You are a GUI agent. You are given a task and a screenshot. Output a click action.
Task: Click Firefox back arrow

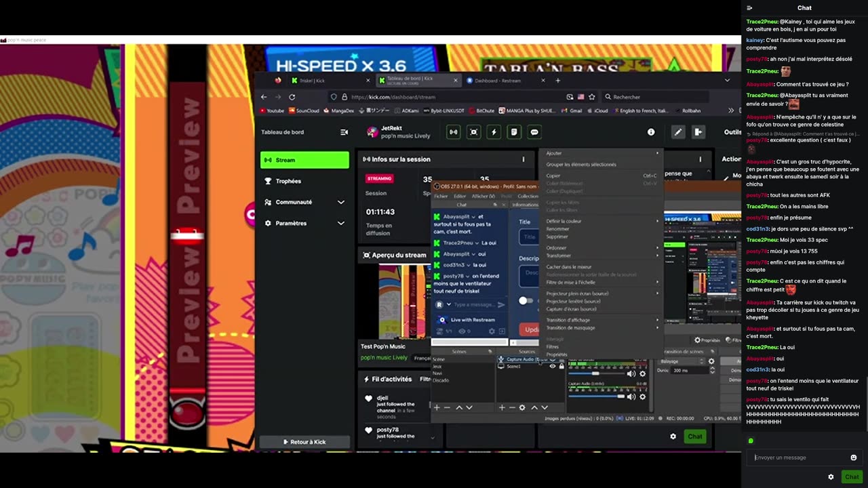[x=264, y=97]
